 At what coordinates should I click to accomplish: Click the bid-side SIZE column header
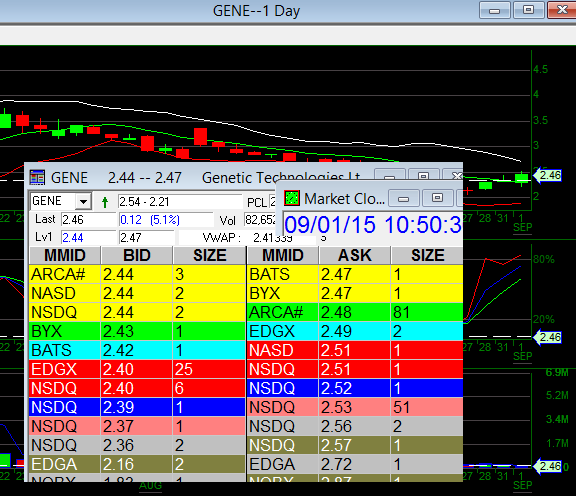pyautogui.click(x=209, y=255)
